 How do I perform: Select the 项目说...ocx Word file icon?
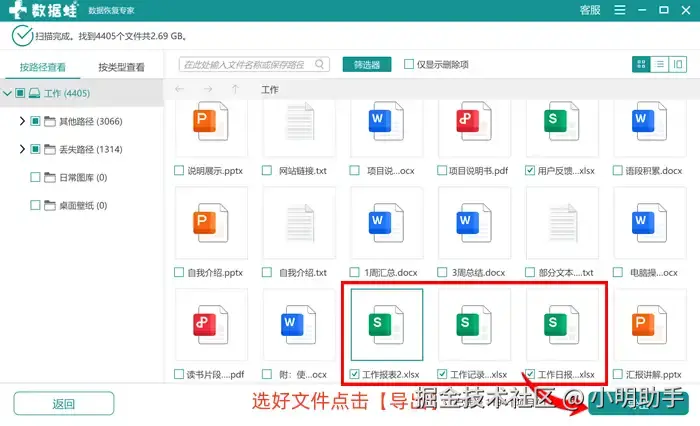coord(387,121)
